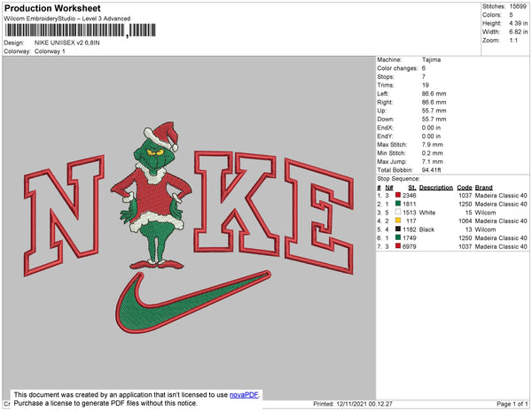Screen dimensions: 532x411
Task: Click the Max Jump value '7.1 mm'
Action: pyautogui.click(x=433, y=161)
